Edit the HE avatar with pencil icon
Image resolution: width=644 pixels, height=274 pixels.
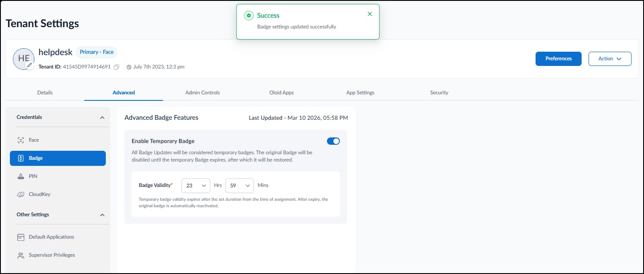pyautogui.click(x=29, y=65)
